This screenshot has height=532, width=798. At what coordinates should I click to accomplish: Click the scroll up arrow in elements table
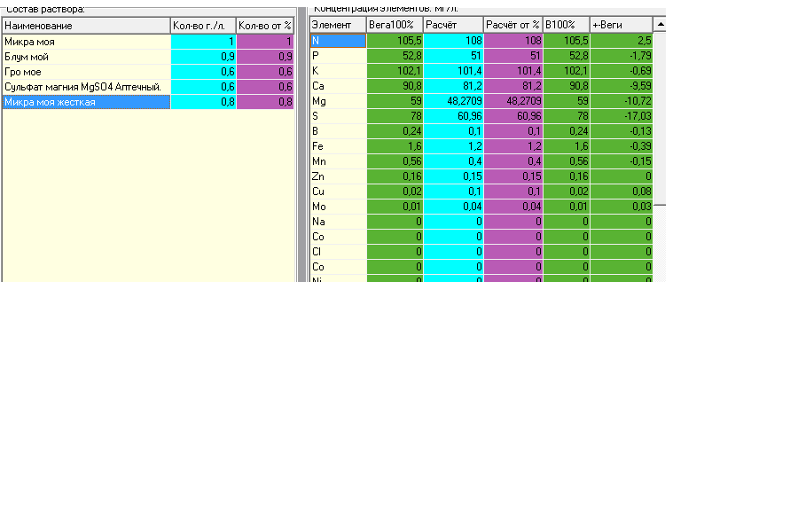660,25
